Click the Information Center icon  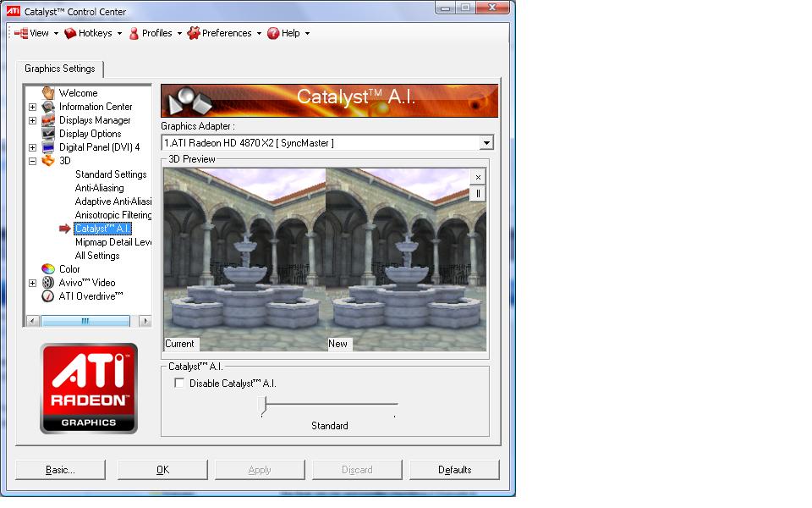(x=48, y=107)
